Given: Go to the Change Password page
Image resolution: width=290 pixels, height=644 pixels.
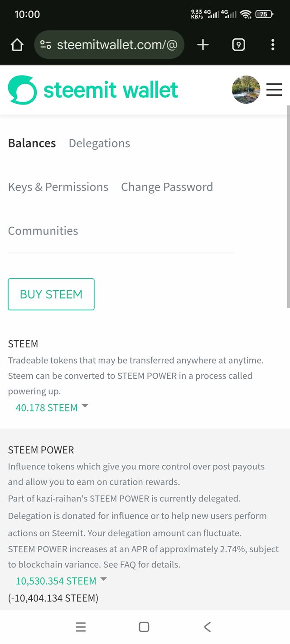Looking at the screenshot, I should tap(167, 187).
